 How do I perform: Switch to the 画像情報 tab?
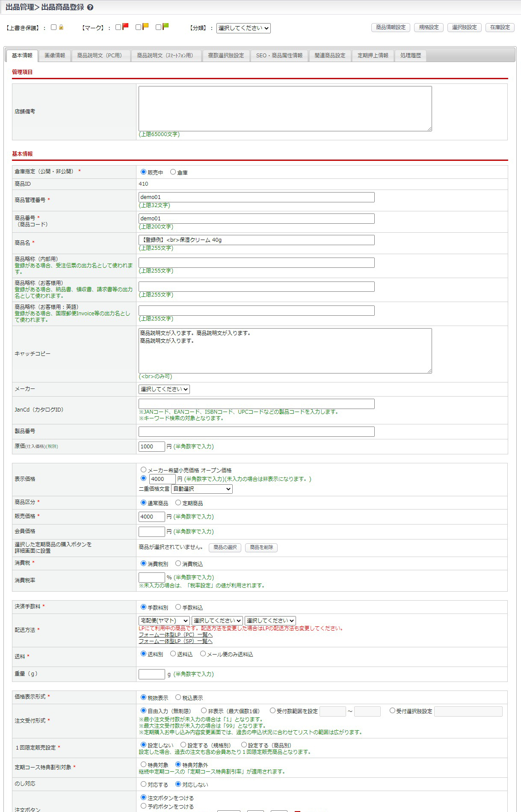(55, 56)
